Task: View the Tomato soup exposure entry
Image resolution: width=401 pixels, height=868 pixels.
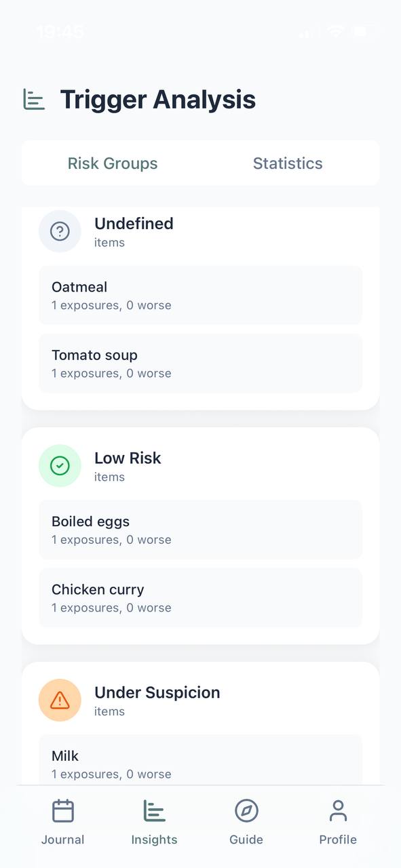Action: click(x=200, y=363)
